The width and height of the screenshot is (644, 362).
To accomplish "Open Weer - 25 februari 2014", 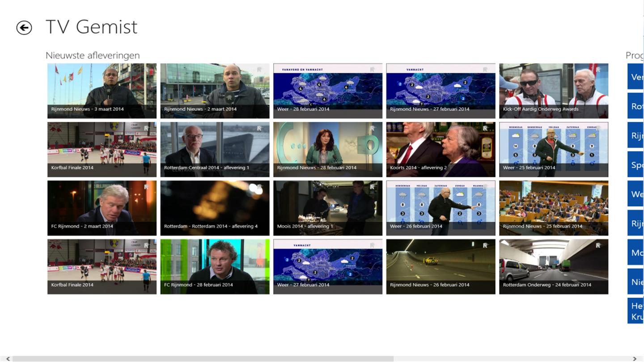I will [x=554, y=150].
